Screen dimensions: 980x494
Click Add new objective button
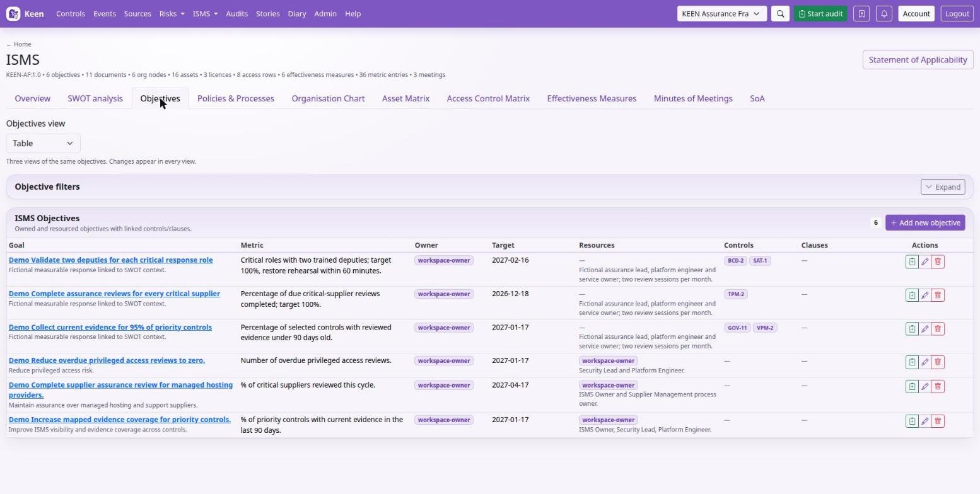(x=925, y=222)
